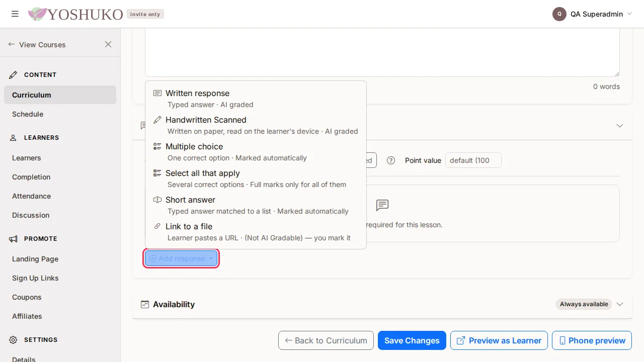The image size is (644, 362).
Task: Close the course sidebar with X
Action: [x=108, y=44]
